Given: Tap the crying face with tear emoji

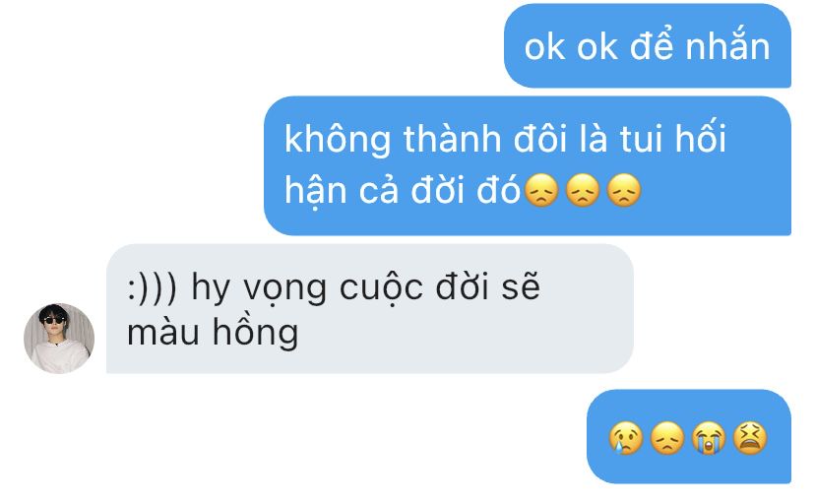Looking at the screenshot, I should click(625, 437).
